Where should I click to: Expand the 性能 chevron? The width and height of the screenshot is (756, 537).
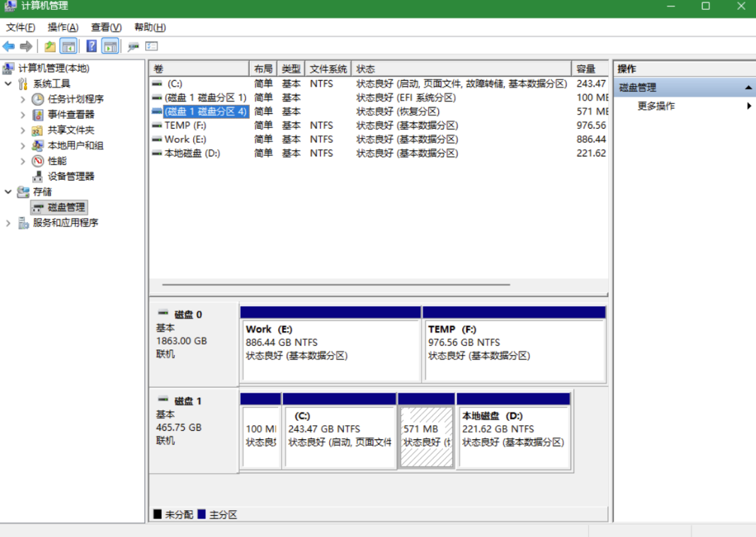point(23,161)
